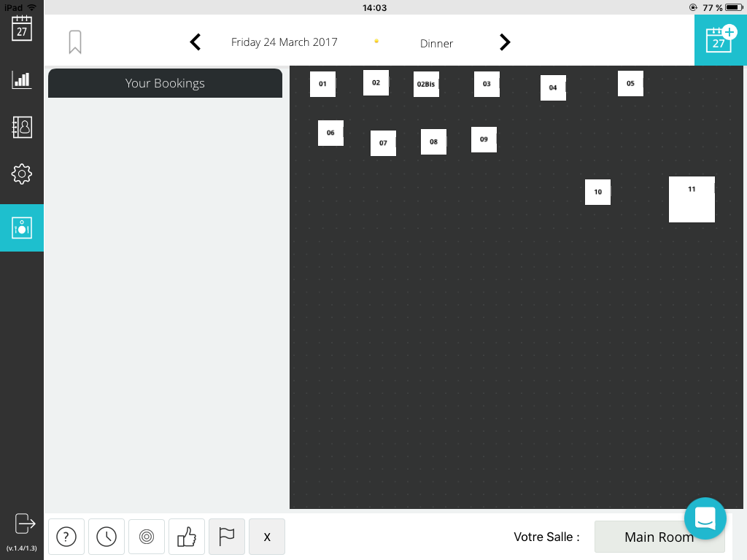This screenshot has width=747, height=560.
Task: Select table 11 on the floor plan
Action: [692, 199]
